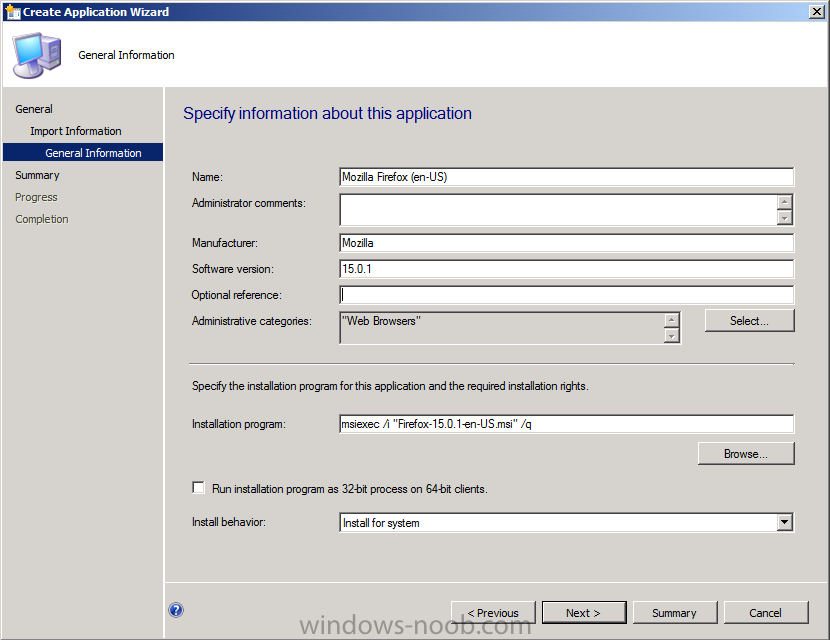Click the Software version field
Screen dimensions: 830x640
click(x=566, y=269)
